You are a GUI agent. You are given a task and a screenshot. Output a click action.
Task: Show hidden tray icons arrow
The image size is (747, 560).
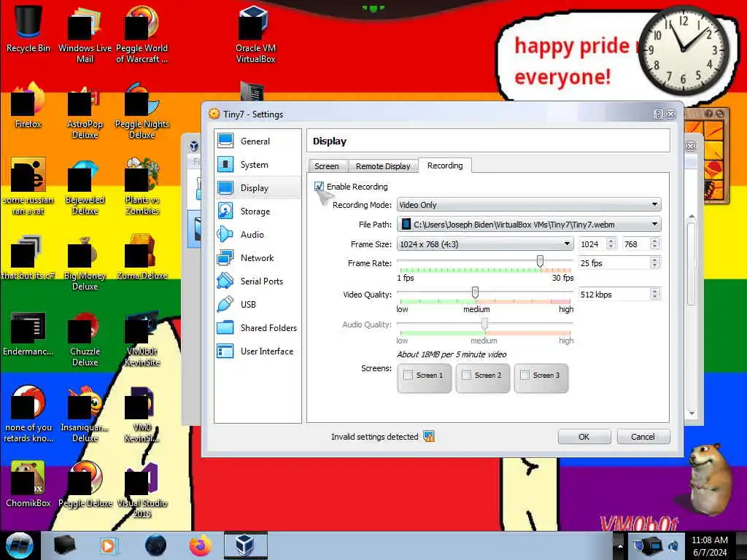click(x=620, y=545)
